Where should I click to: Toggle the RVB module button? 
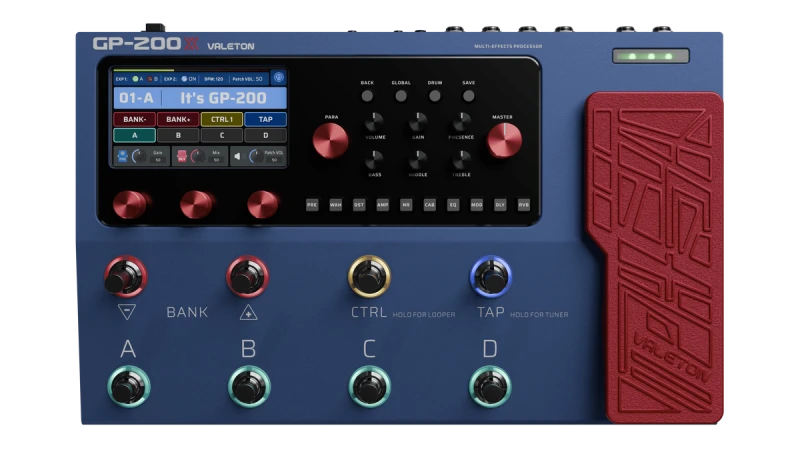click(x=523, y=205)
